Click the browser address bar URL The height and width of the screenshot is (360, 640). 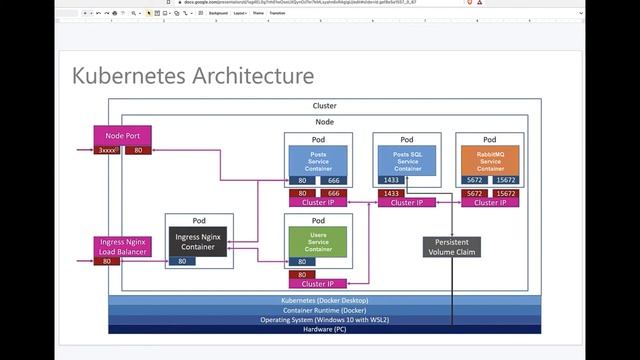coord(300,2)
